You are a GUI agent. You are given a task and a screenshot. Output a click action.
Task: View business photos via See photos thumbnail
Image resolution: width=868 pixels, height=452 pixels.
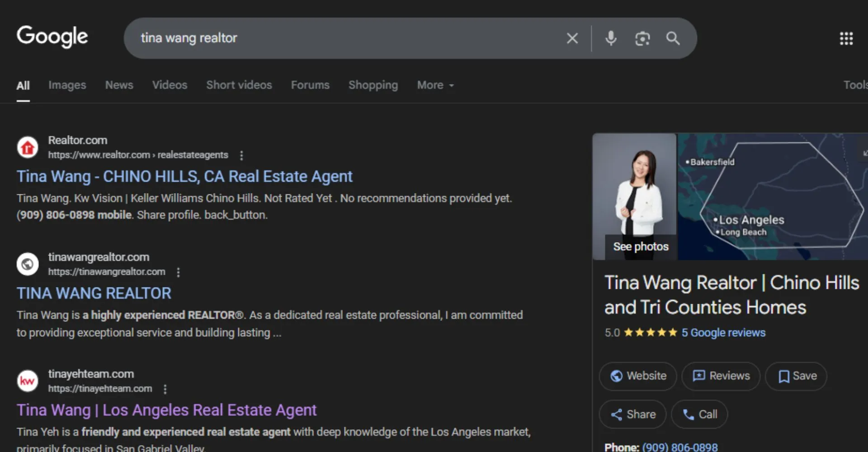(640, 247)
